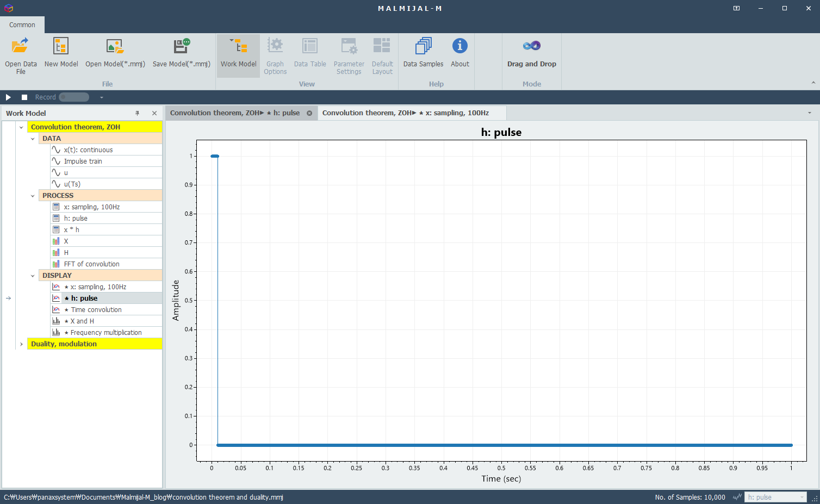The width and height of the screenshot is (820, 504).
Task: Click the No. of Samples: 10,000 status text
Action: click(x=690, y=497)
